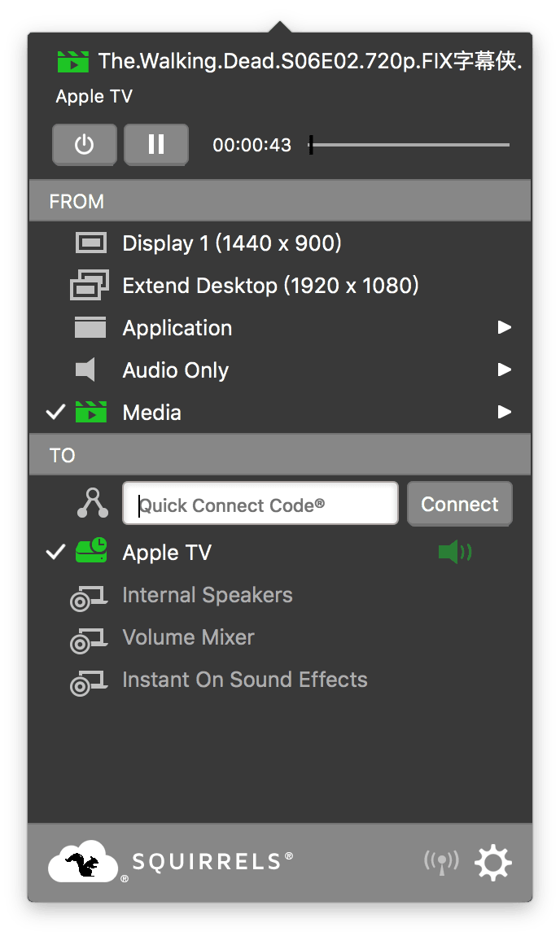Expand the Application submenu arrow

tap(505, 328)
